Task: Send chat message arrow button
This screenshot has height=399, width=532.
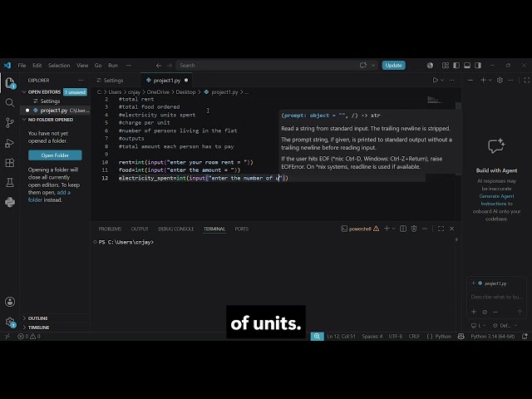Action: coord(520,312)
